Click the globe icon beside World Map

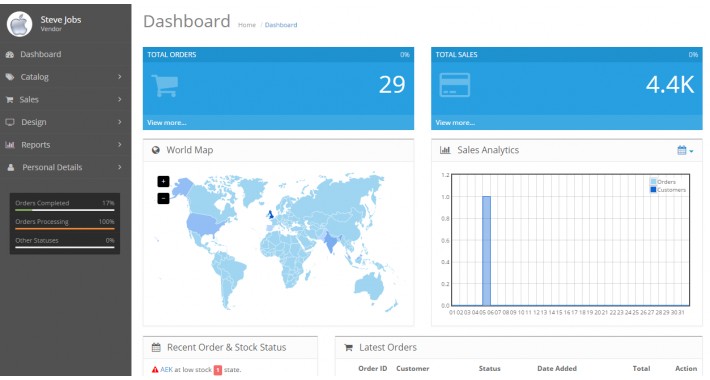pos(156,150)
